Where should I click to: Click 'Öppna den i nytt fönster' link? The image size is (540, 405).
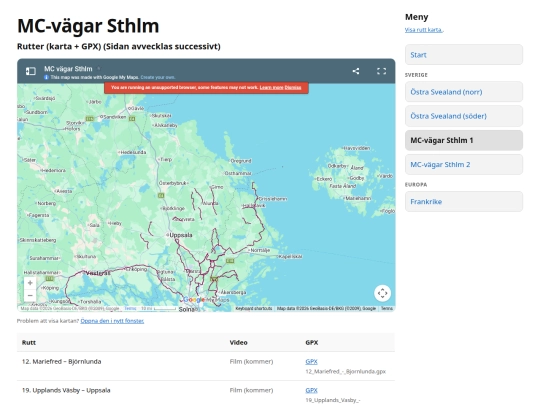tap(112, 321)
